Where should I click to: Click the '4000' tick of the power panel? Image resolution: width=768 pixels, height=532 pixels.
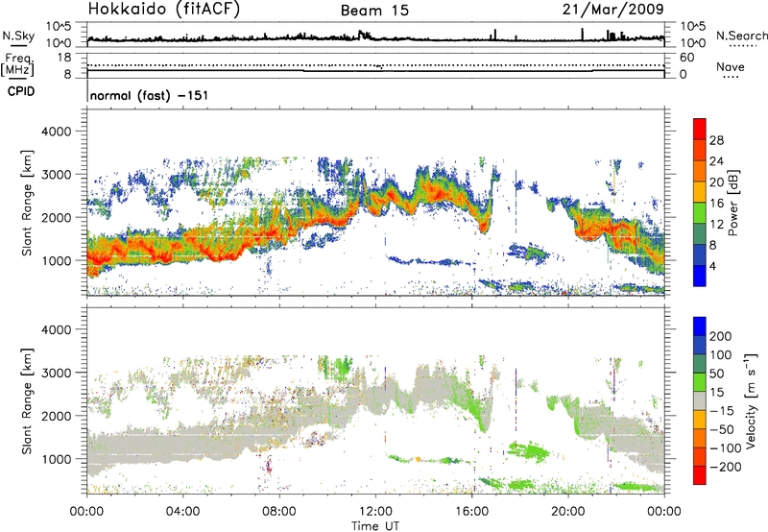pos(56,132)
